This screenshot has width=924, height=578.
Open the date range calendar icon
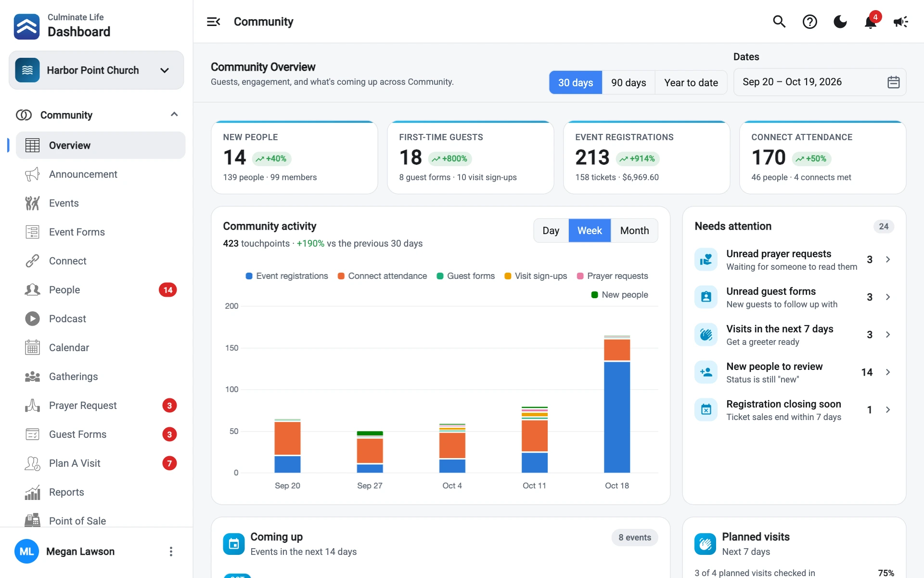click(893, 82)
